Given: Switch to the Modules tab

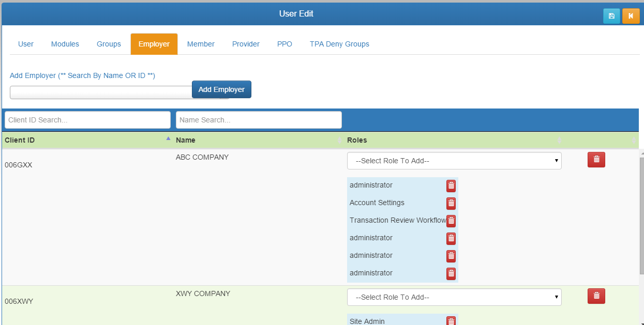Looking at the screenshot, I should [x=65, y=44].
